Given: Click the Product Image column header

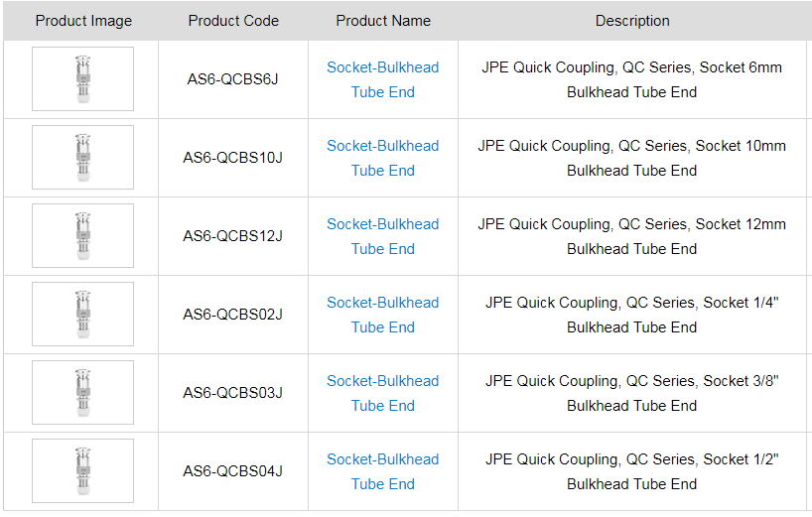Looking at the screenshot, I should (83, 21).
